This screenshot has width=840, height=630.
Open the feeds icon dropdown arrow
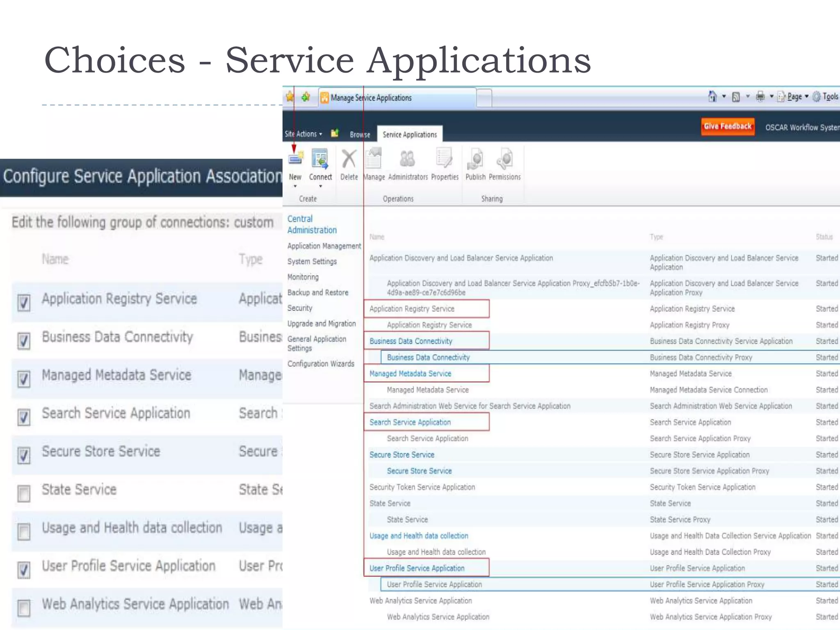pyautogui.click(x=748, y=97)
